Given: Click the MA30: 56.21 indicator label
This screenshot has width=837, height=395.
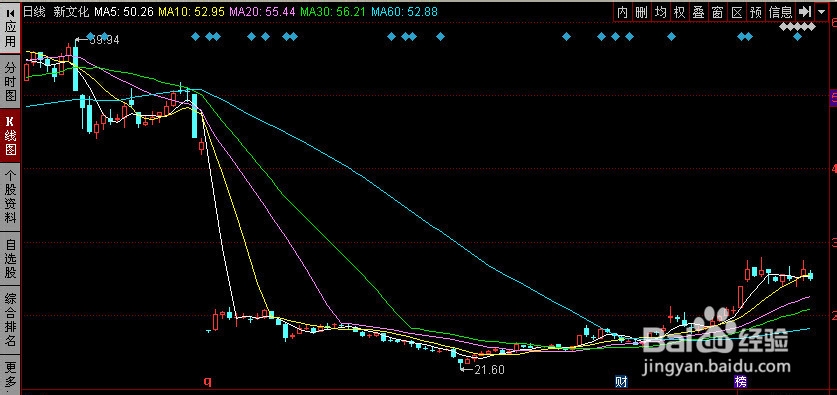Looking at the screenshot, I should (x=334, y=11).
